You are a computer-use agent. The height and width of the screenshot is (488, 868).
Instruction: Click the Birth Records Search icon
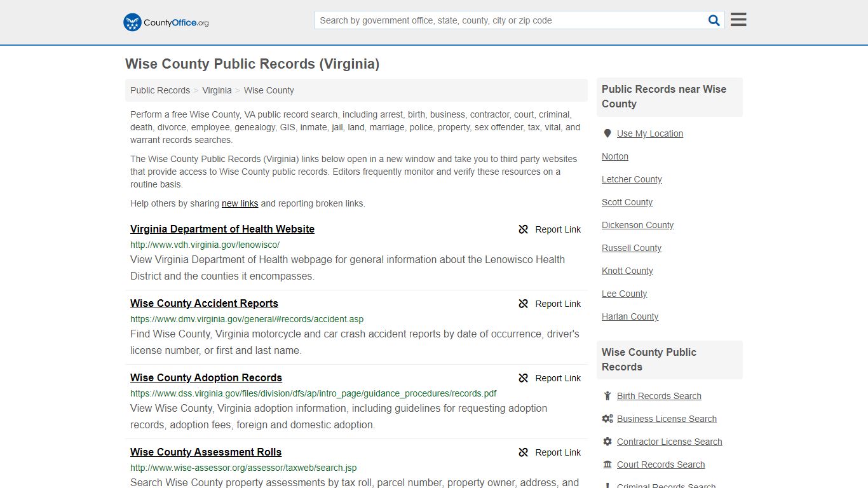pos(607,396)
